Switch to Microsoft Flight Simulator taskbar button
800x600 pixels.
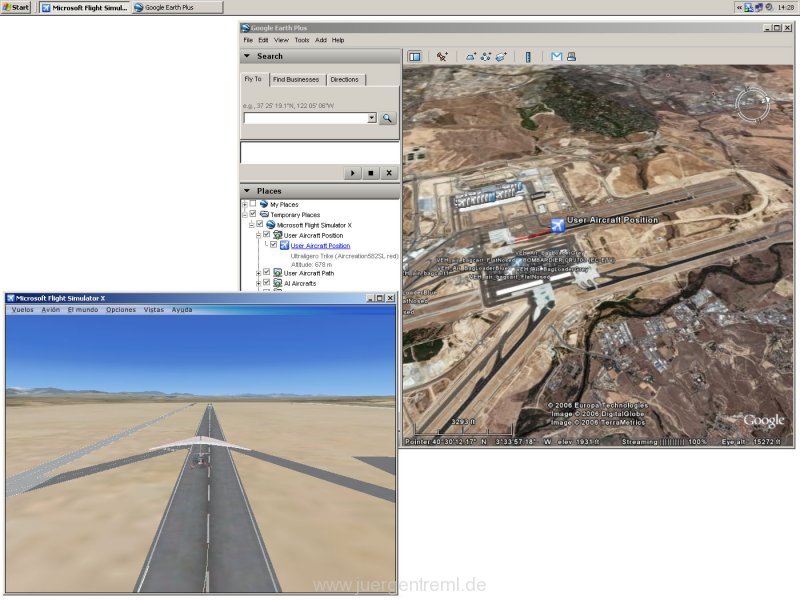click(85, 8)
